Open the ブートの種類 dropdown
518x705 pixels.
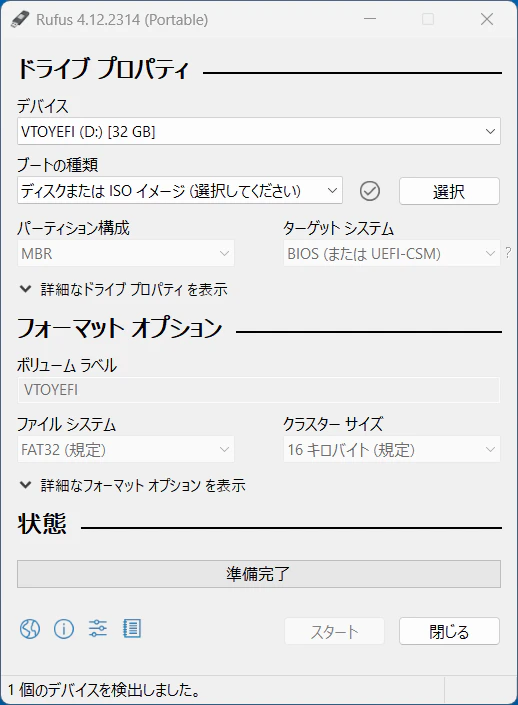[x=180, y=191]
